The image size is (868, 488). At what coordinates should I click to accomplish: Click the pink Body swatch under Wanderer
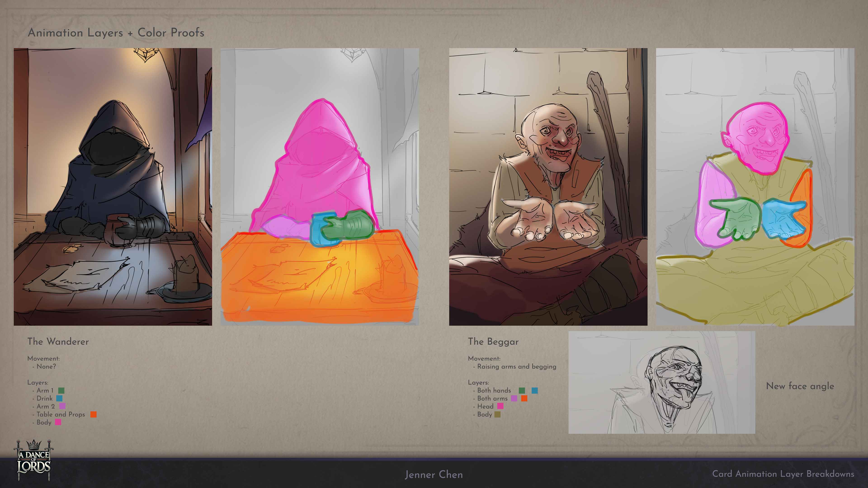pos(58,422)
